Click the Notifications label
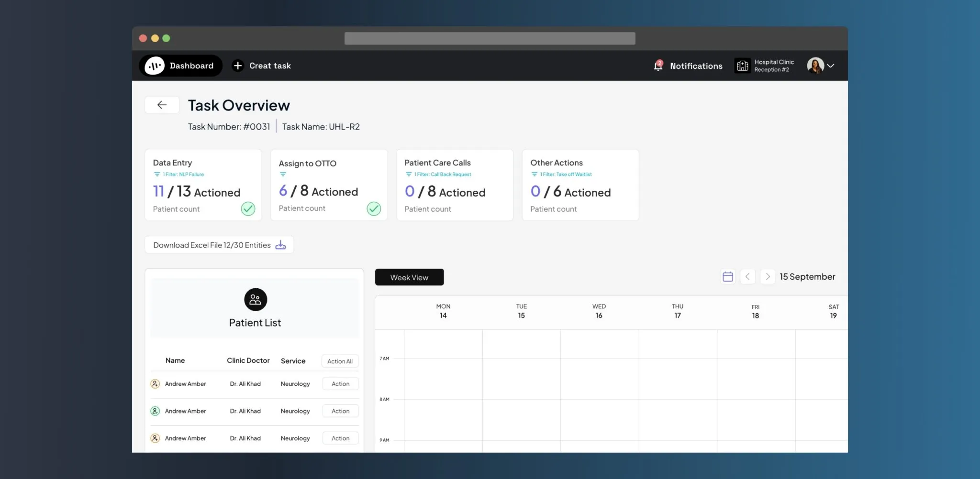980x479 pixels. pos(696,66)
